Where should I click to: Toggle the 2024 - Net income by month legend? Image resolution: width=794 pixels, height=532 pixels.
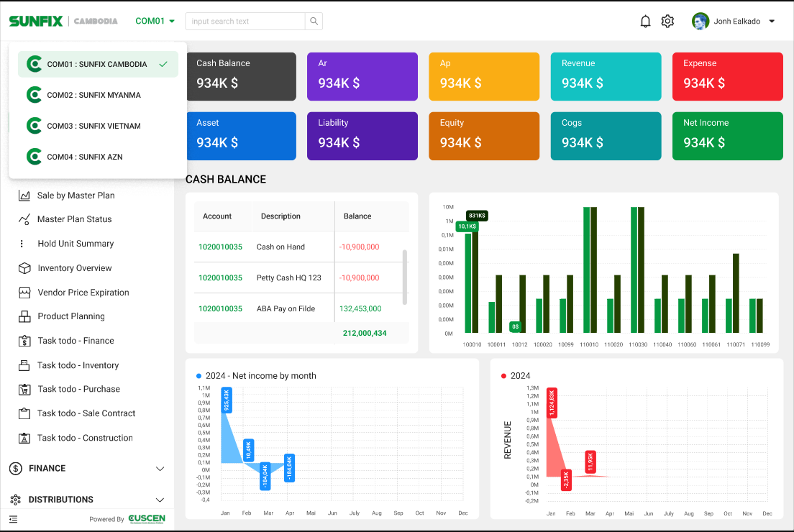coord(256,375)
